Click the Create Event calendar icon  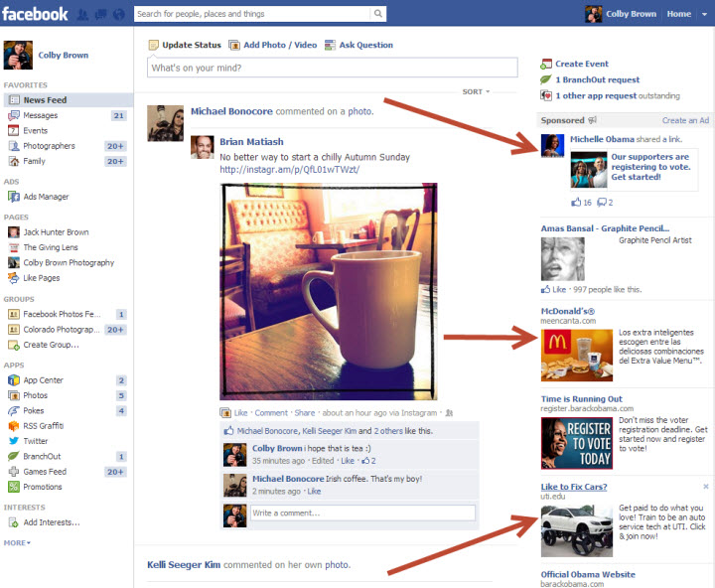coord(546,64)
